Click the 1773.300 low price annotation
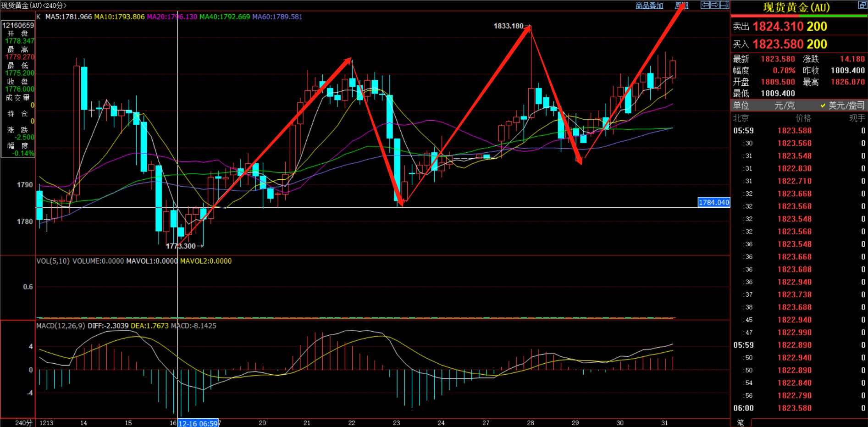Viewport: 868px width, 427px height. click(x=181, y=246)
